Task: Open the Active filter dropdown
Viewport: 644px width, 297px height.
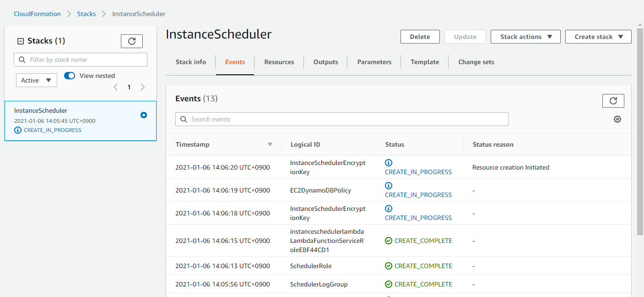Action: coord(36,80)
